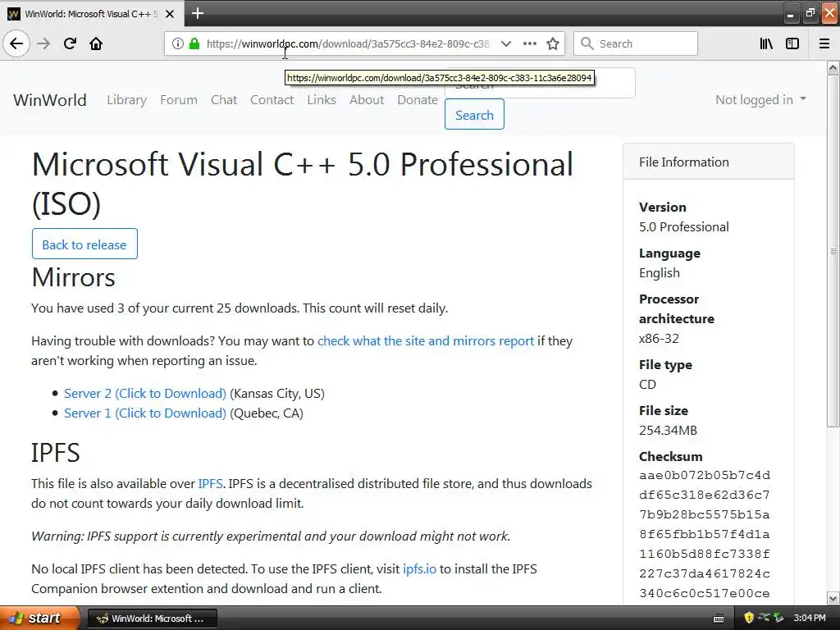Viewport: 840px width, 630px height.
Task: Click the site Search button
Action: click(x=474, y=115)
